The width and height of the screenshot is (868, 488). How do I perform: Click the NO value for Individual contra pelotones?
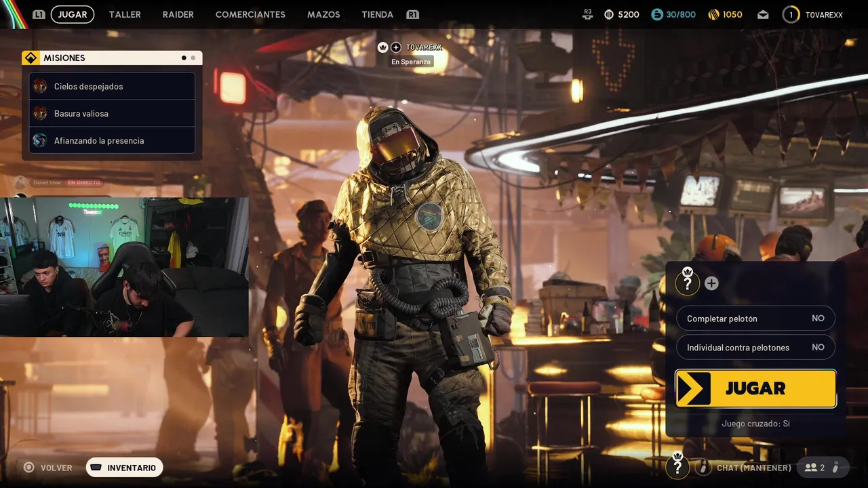tap(818, 347)
